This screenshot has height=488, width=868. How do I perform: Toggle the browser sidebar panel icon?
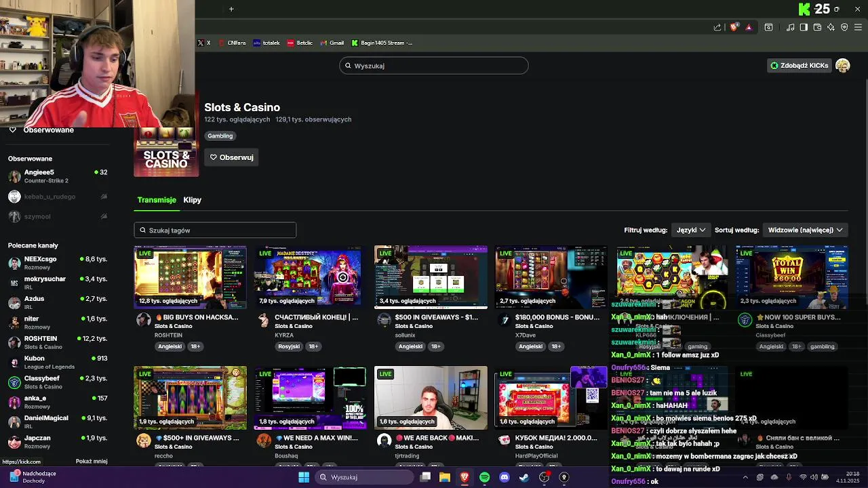[804, 27]
